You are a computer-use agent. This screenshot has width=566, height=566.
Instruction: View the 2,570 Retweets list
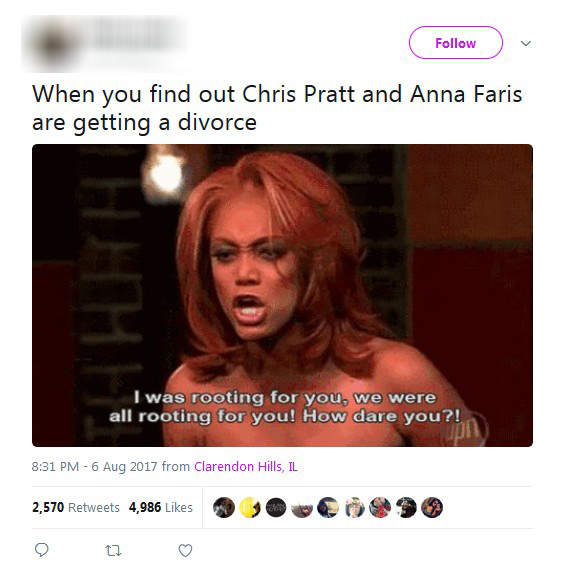pyautogui.click(x=76, y=508)
